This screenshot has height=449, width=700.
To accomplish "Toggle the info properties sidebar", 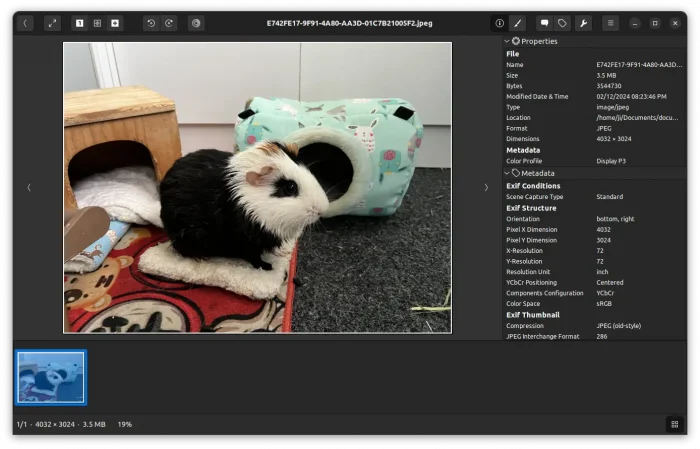I will pyautogui.click(x=499, y=23).
